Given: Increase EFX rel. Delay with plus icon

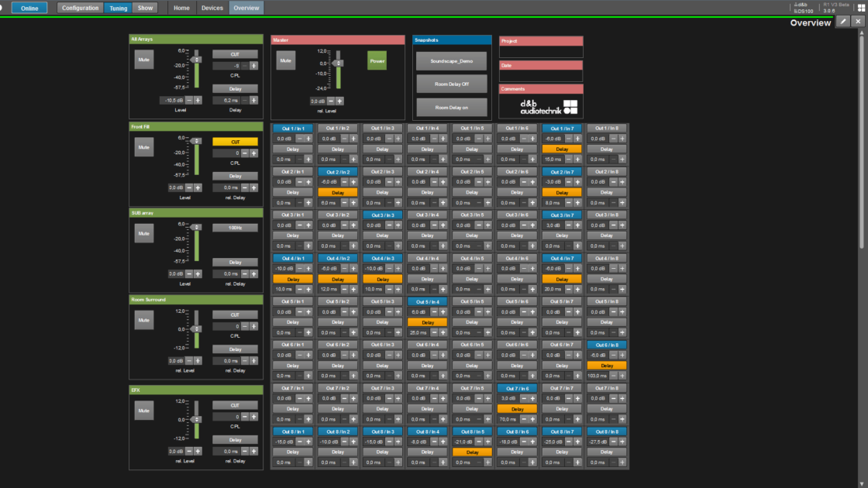Looking at the screenshot, I should [253, 452].
